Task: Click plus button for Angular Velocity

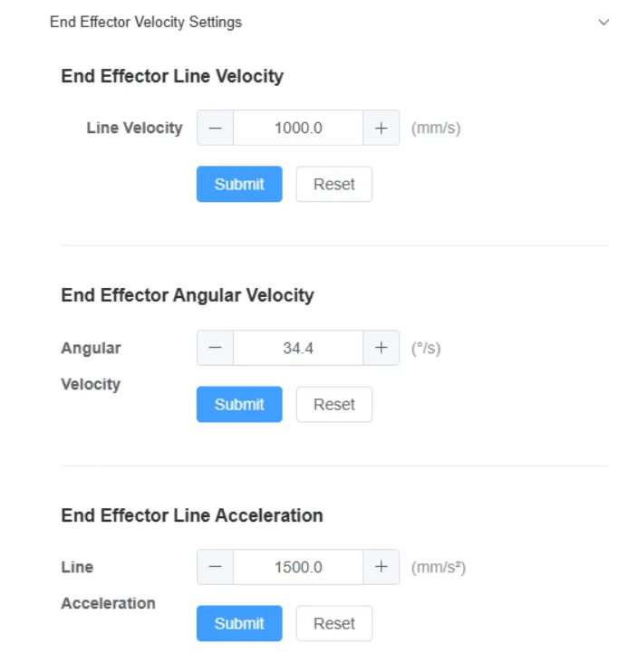Action: [381, 348]
